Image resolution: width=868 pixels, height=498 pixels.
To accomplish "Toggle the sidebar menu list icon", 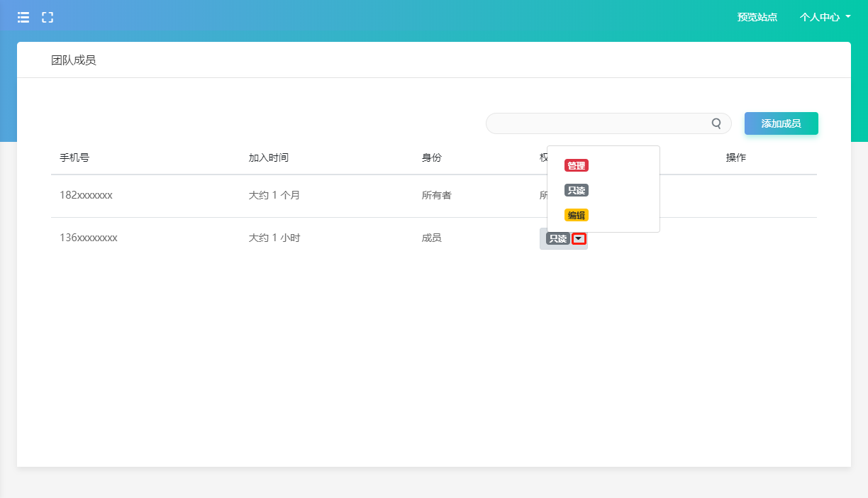I will pyautogui.click(x=23, y=18).
